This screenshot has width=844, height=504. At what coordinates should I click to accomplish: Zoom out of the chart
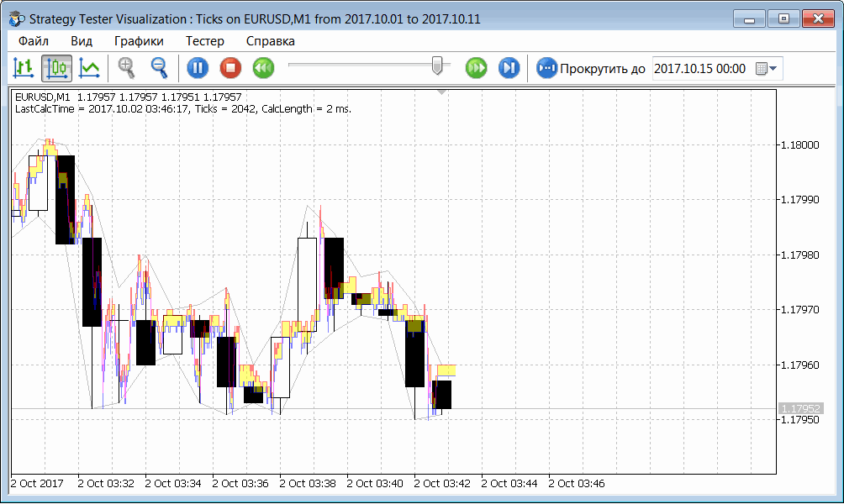(x=160, y=68)
